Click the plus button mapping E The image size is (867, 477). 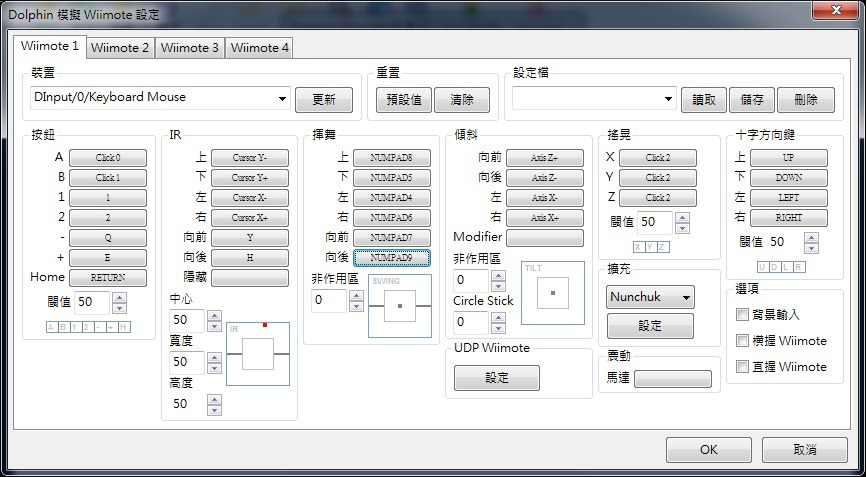tap(108, 258)
